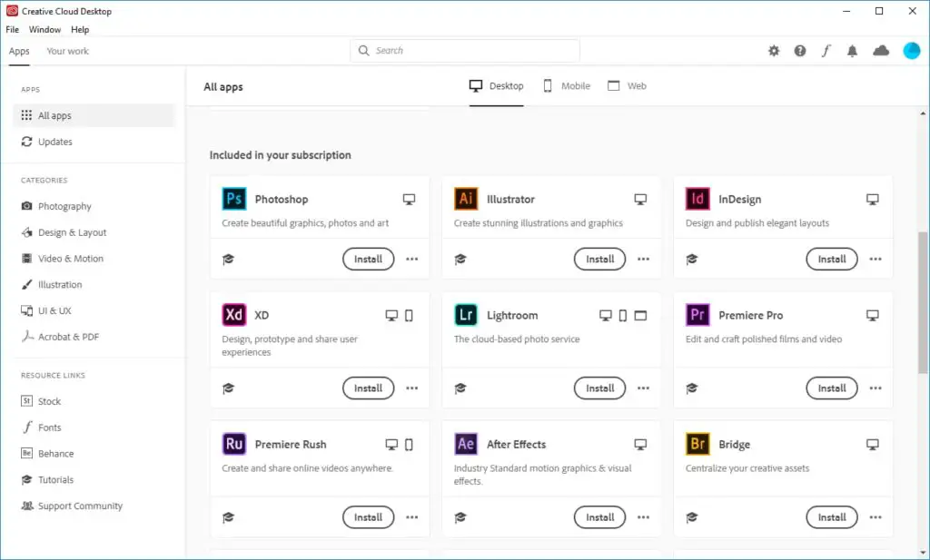Switch to the Your work tab
The image size is (930, 560).
click(67, 51)
